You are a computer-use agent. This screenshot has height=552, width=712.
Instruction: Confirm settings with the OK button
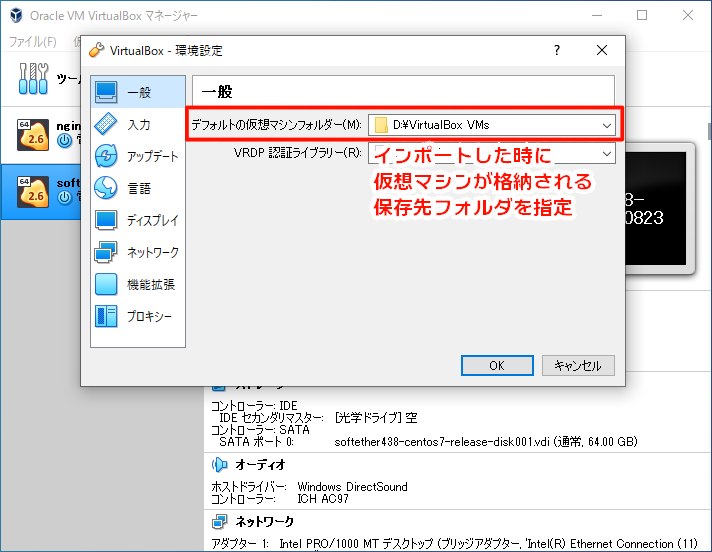coord(497,365)
